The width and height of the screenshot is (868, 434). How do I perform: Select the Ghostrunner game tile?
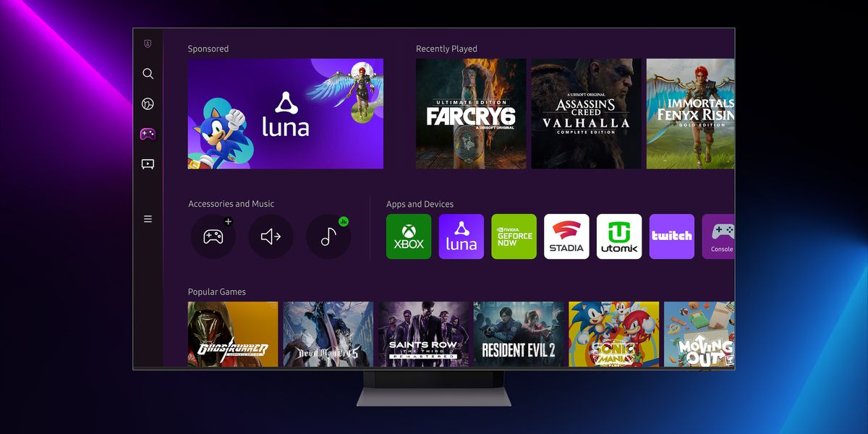coord(233,334)
